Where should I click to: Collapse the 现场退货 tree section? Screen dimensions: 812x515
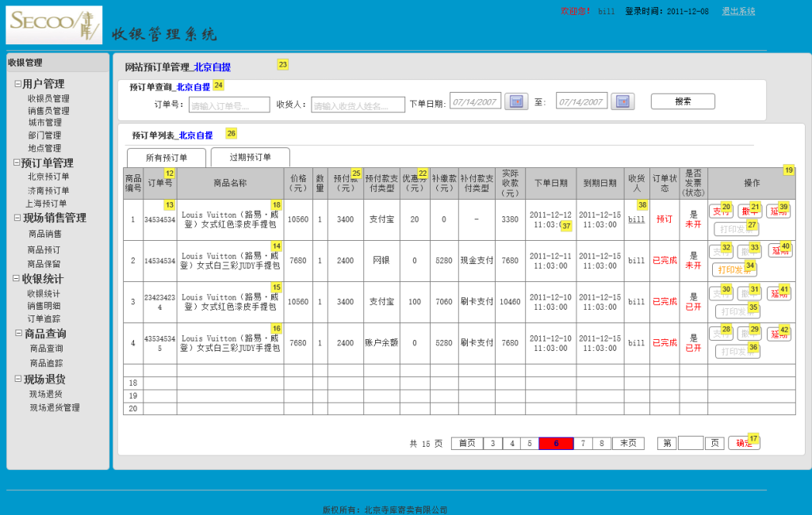(17, 380)
